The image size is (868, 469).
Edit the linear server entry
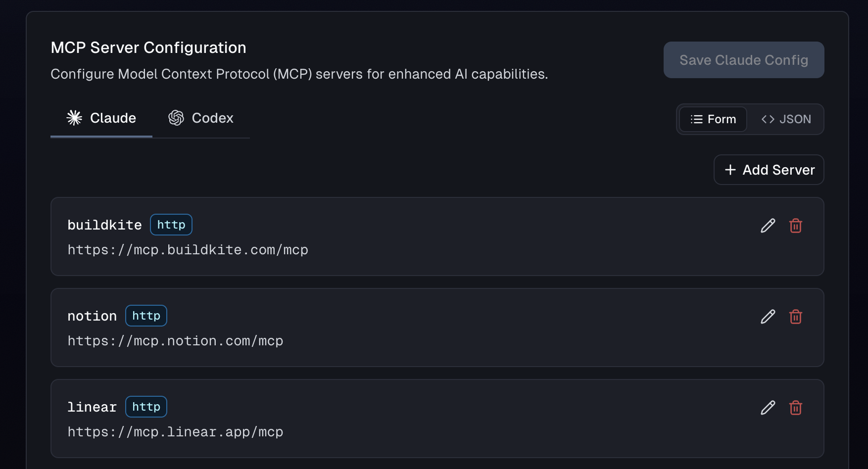point(768,408)
